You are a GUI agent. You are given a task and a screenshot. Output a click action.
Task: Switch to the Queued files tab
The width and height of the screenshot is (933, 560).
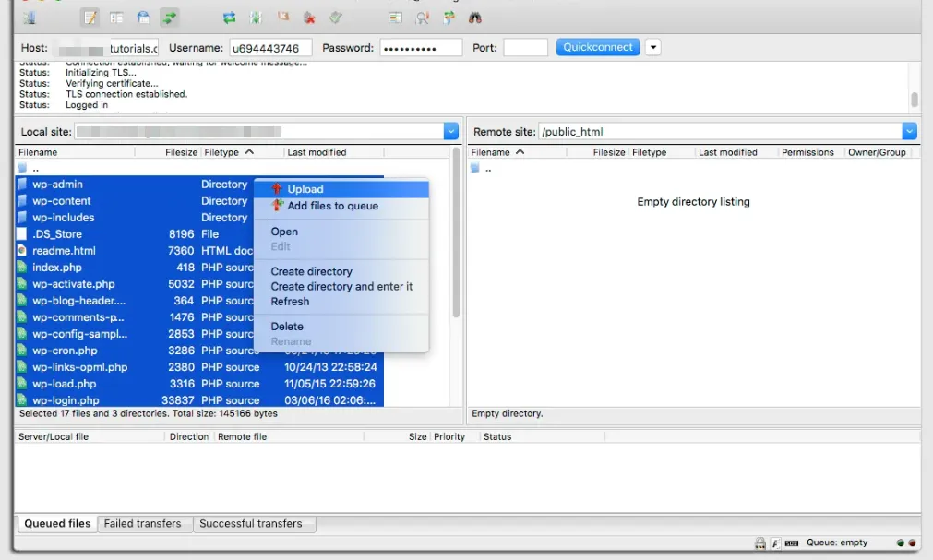57,524
